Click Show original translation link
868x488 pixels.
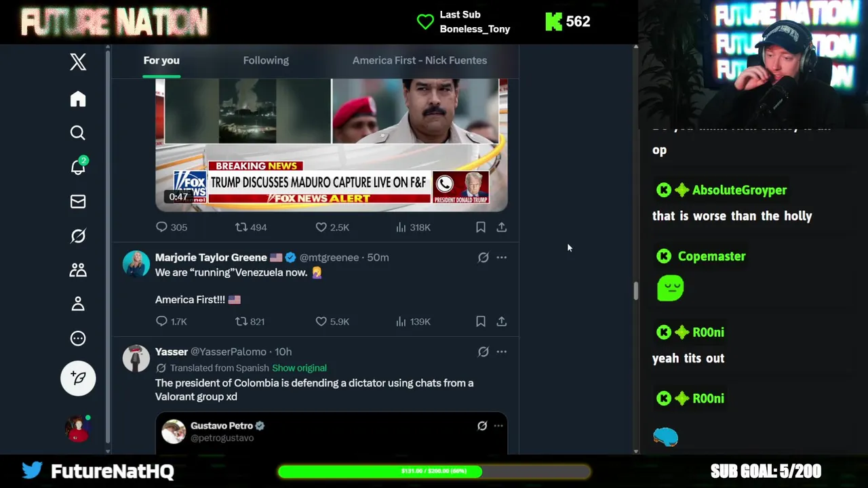pyautogui.click(x=299, y=368)
